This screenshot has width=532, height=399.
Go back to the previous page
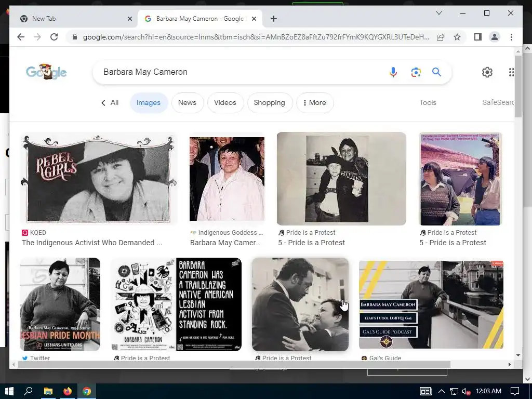point(21,37)
